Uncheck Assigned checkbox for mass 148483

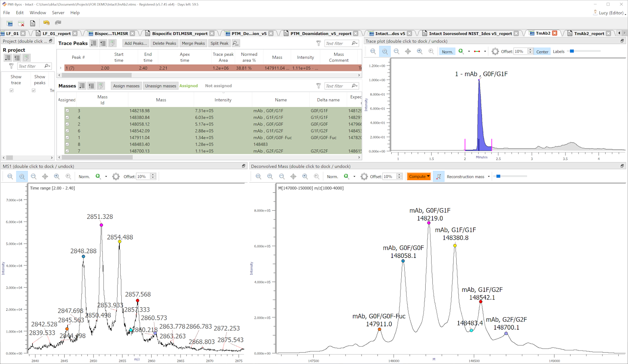(67, 144)
